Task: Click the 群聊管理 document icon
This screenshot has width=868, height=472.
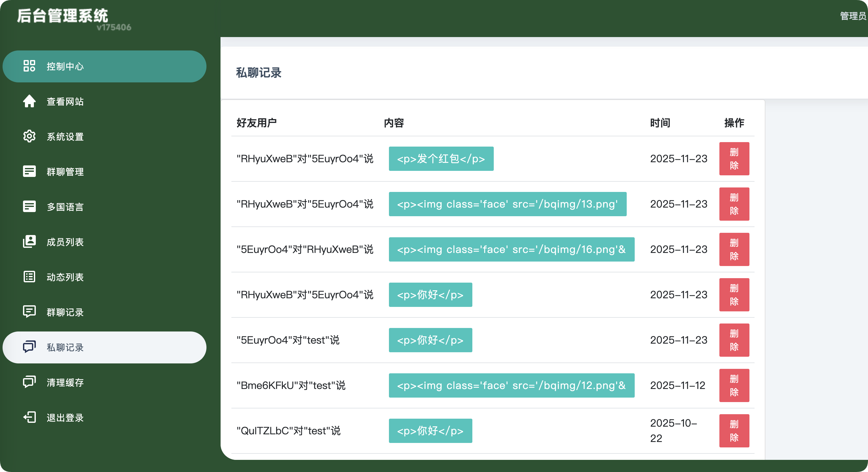Action: click(x=29, y=171)
